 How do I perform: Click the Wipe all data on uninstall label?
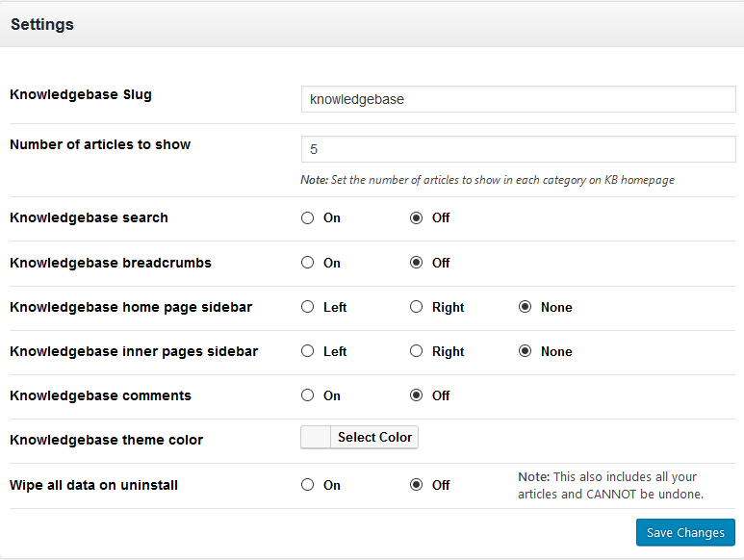tap(93, 485)
